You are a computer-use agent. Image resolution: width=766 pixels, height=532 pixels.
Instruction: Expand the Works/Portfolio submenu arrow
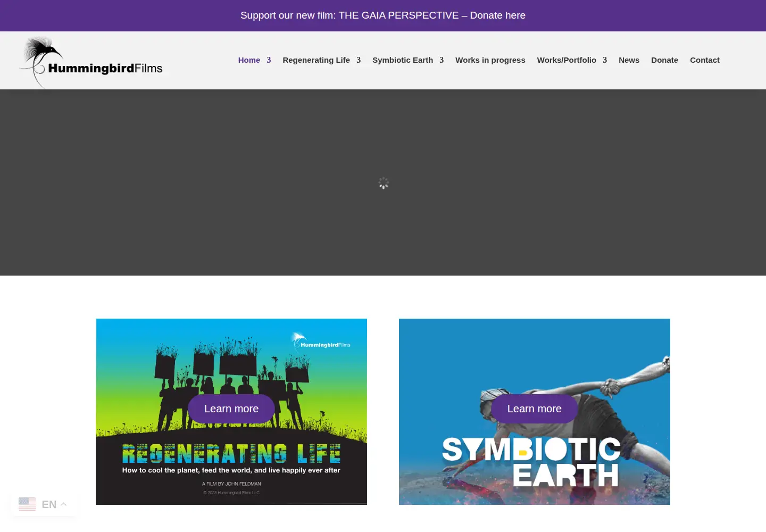[x=605, y=60]
